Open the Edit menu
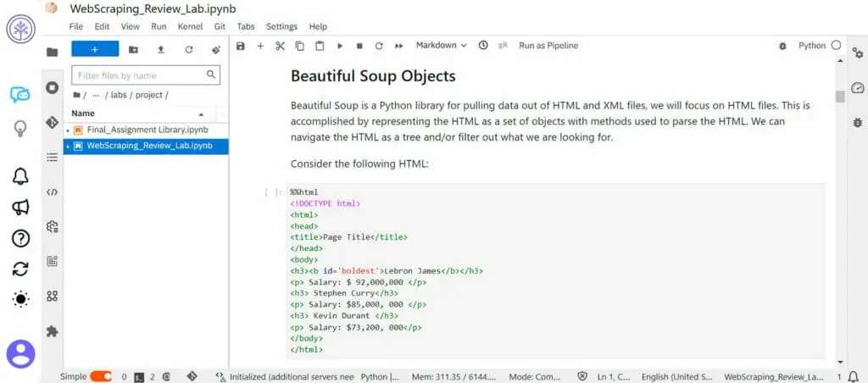This screenshot has width=868, height=383. [102, 26]
